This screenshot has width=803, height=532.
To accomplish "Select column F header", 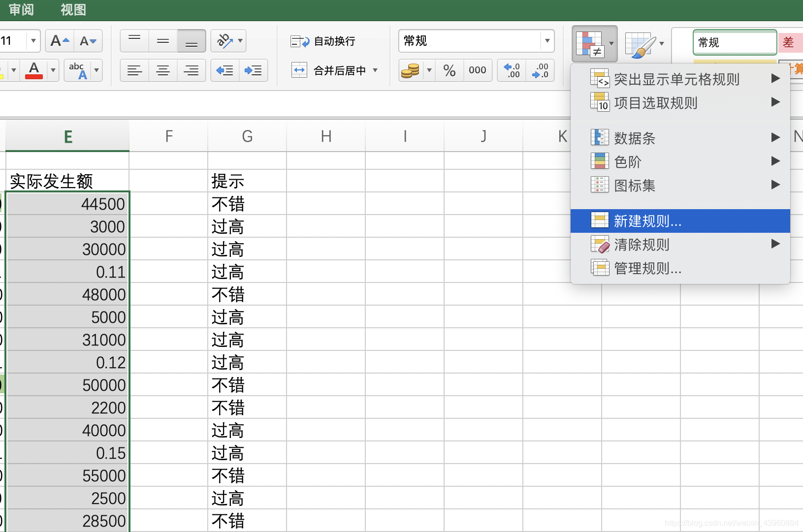I will coord(168,136).
